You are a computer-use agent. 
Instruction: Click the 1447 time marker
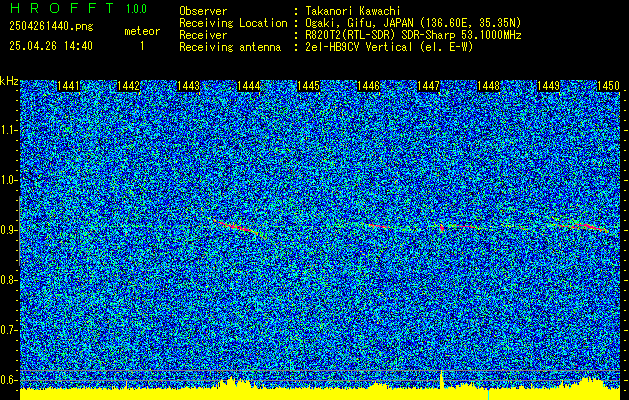pos(428,86)
